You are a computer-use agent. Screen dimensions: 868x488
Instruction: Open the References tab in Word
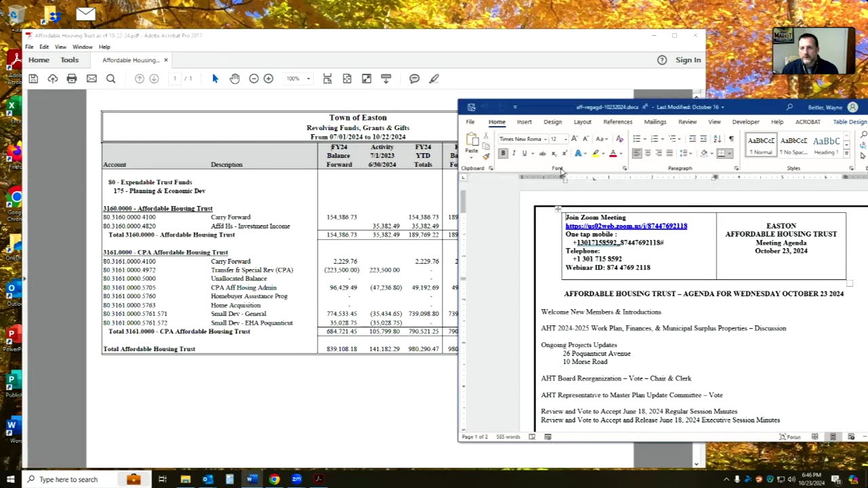(618, 122)
